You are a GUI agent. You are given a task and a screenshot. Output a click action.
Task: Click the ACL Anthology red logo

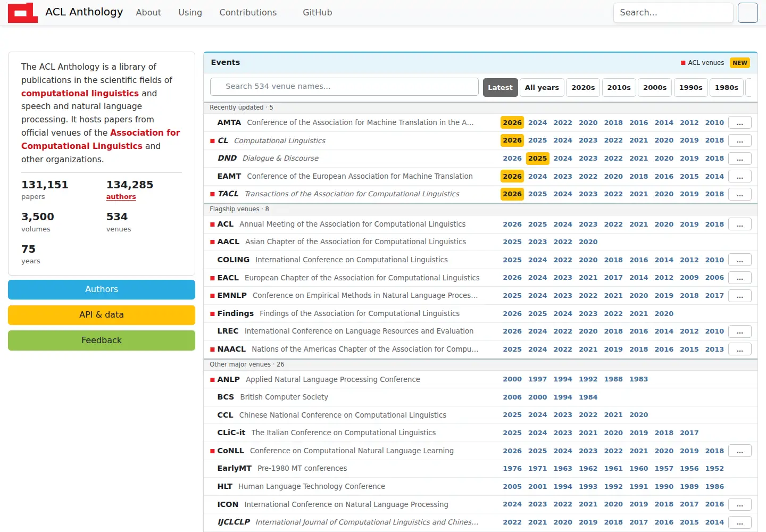coord(23,13)
